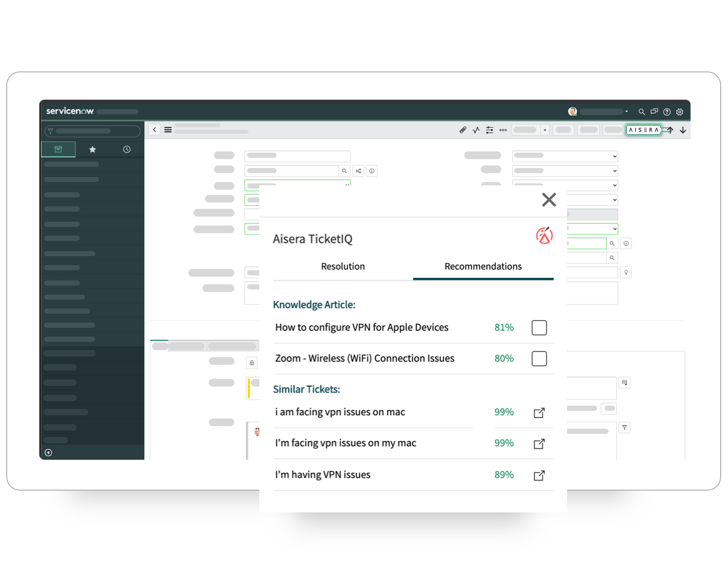Click 'Zoom - Wireless (WiFi) Connection Issues'
728x575 pixels.
coord(365,358)
